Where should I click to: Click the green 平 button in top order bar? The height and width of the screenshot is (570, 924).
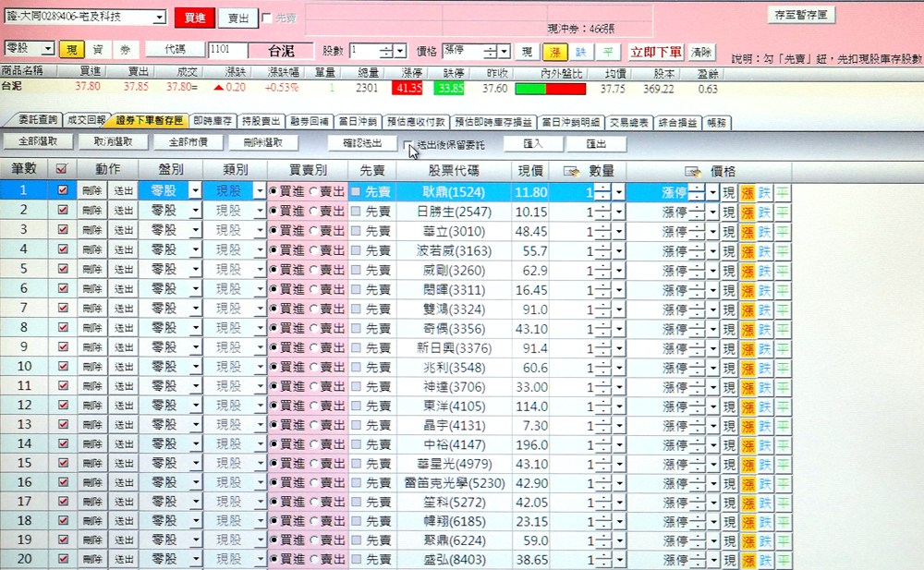point(608,52)
